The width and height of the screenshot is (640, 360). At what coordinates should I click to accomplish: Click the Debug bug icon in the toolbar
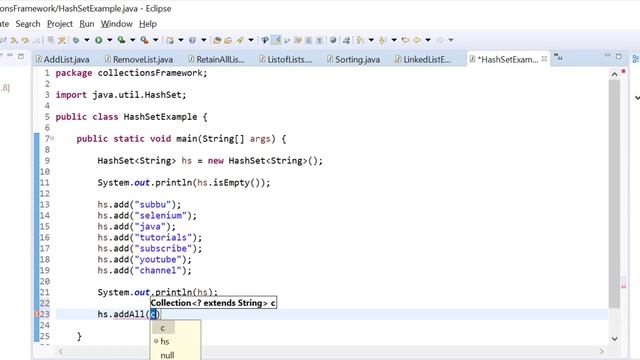[76, 40]
